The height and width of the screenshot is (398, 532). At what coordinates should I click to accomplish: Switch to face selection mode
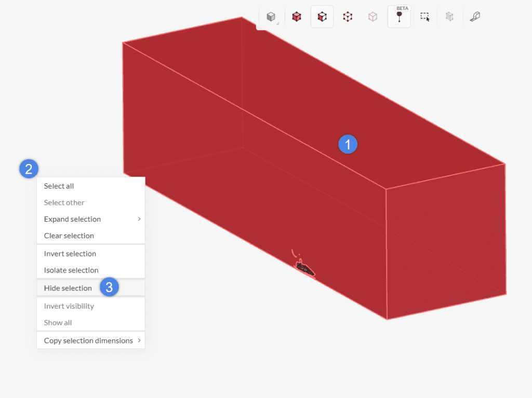[322, 16]
